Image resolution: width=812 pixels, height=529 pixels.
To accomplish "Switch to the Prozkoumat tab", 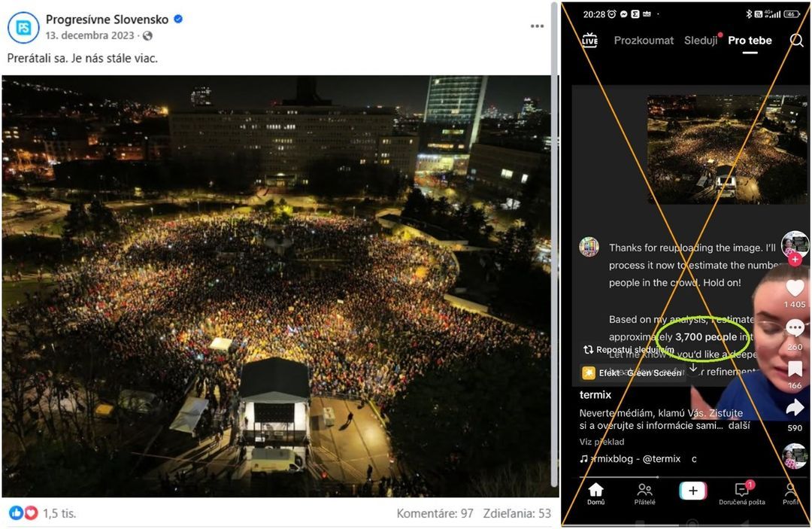I will coord(644,41).
